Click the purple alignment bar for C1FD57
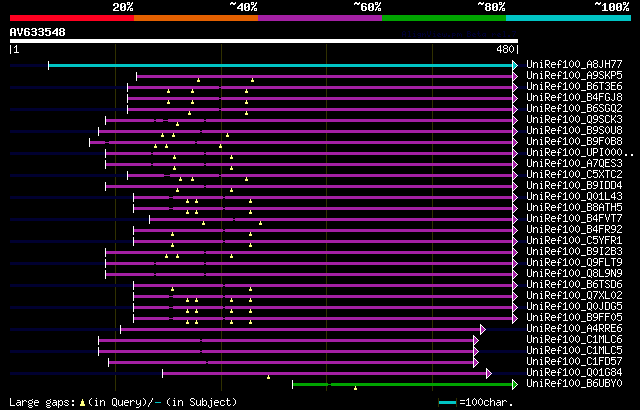The width and height of the screenshot is (640, 410). (x=291, y=363)
